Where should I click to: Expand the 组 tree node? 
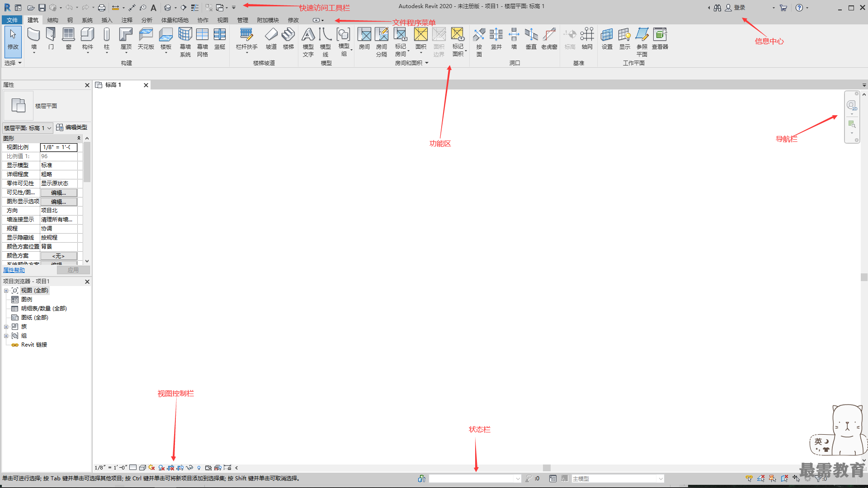click(6, 336)
